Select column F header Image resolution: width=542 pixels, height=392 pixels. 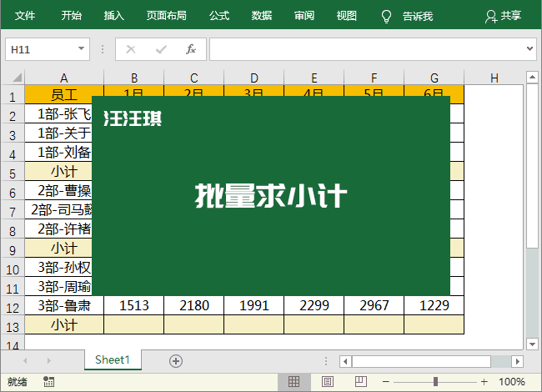(374, 78)
